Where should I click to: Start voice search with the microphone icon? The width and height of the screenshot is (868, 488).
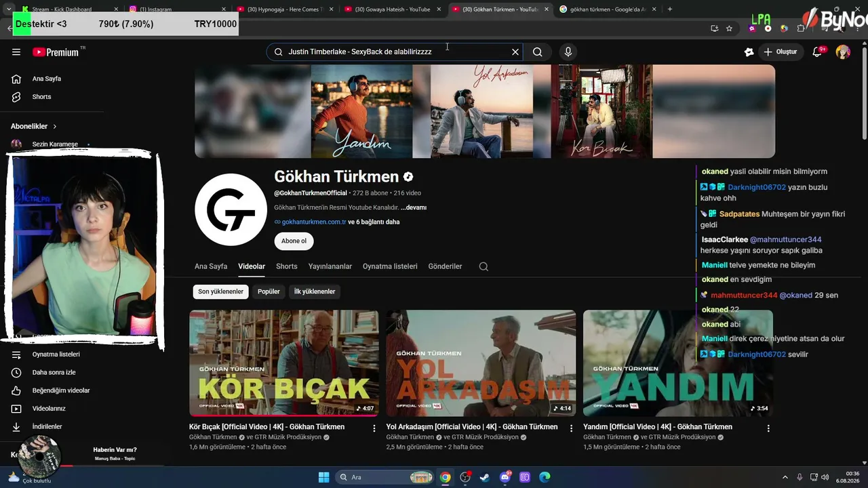568,52
